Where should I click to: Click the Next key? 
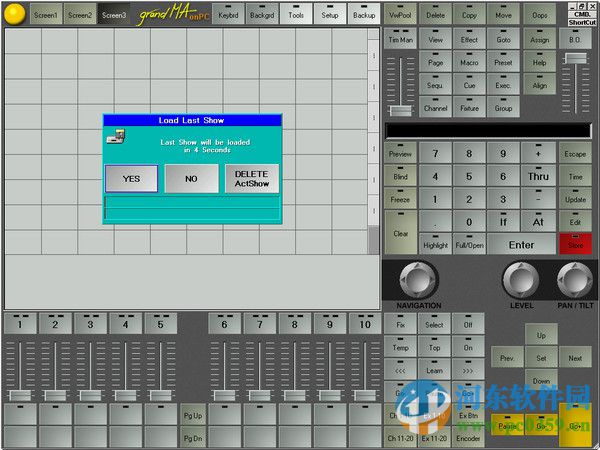(575, 357)
